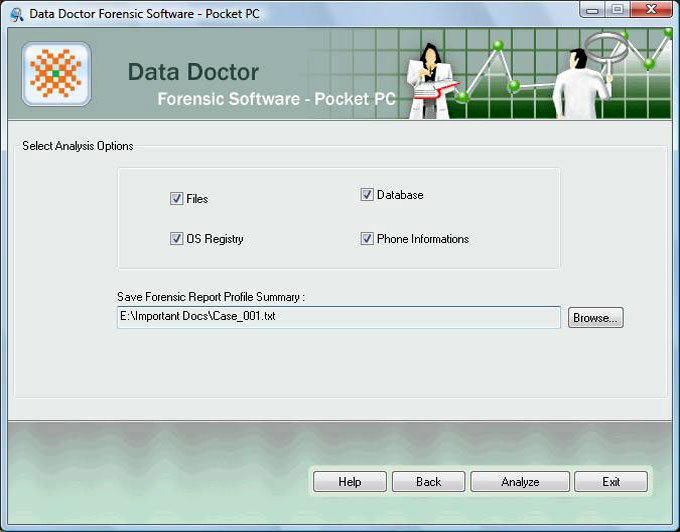Screen dimensions: 680x532
Task: Go Back to the previous step
Action: click(x=428, y=482)
